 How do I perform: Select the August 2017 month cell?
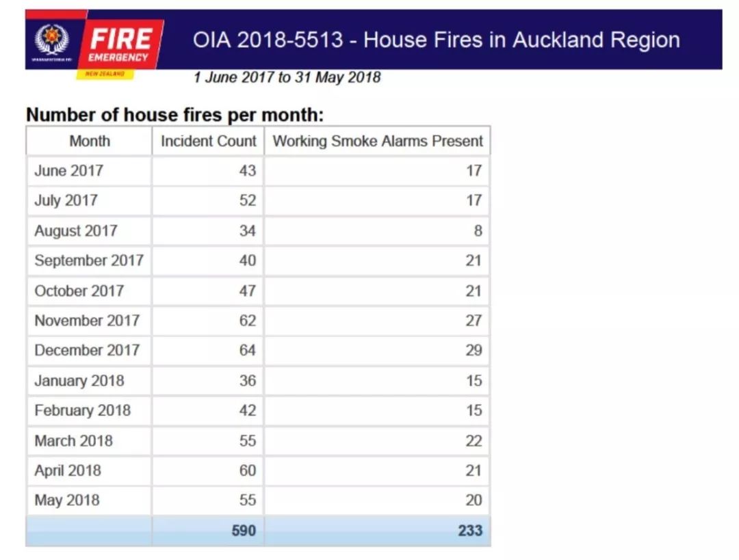point(75,231)
